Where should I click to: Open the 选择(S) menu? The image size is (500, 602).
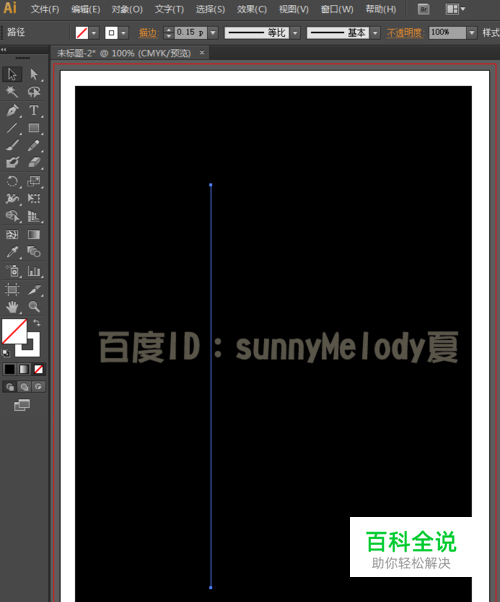click(x=210, y=9)
